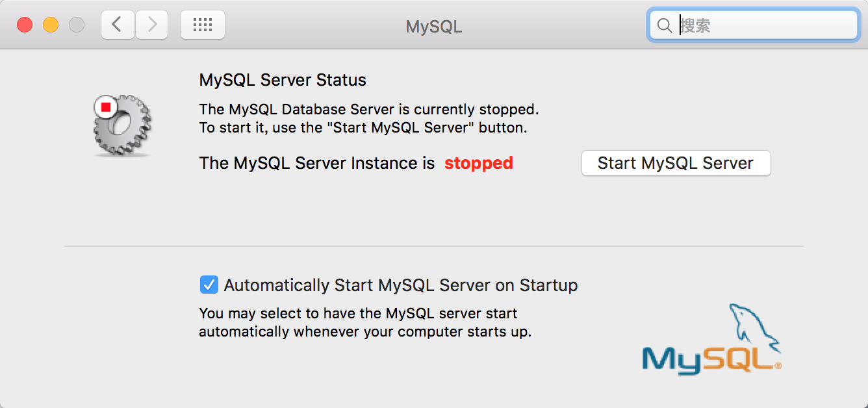Start the server with Start MySQL Server button
868x408 pixels.
(x=676, y=163)
